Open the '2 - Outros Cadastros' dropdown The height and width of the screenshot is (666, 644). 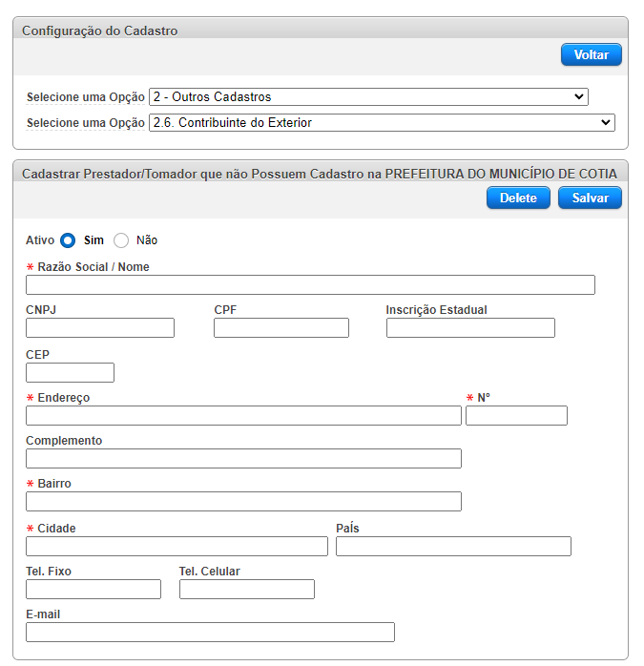(x=368, y=96)
